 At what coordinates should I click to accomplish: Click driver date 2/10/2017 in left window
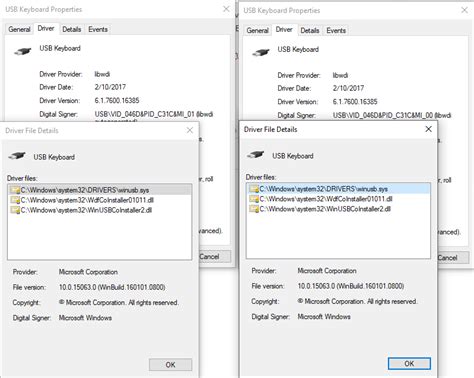click(x=110, y=87)
